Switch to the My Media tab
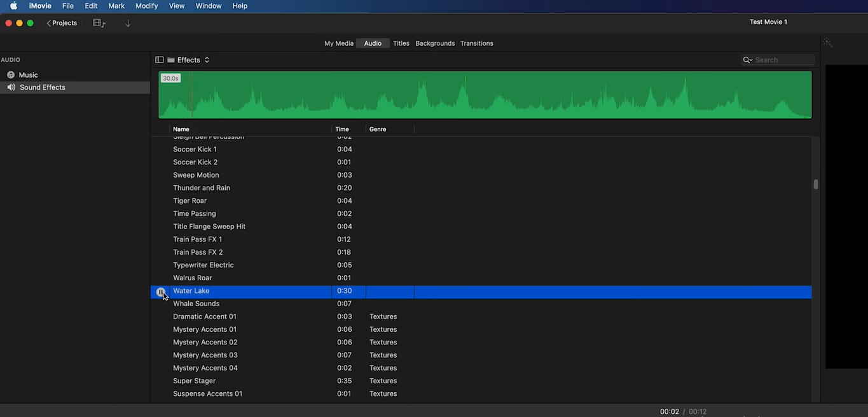The image size is (868, 417). (x=339, y=43)
